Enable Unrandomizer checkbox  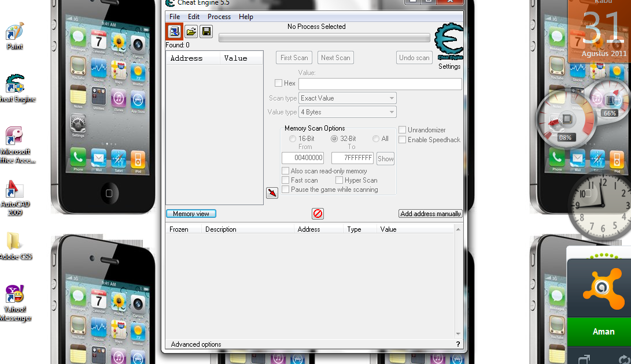coord(402,130)
